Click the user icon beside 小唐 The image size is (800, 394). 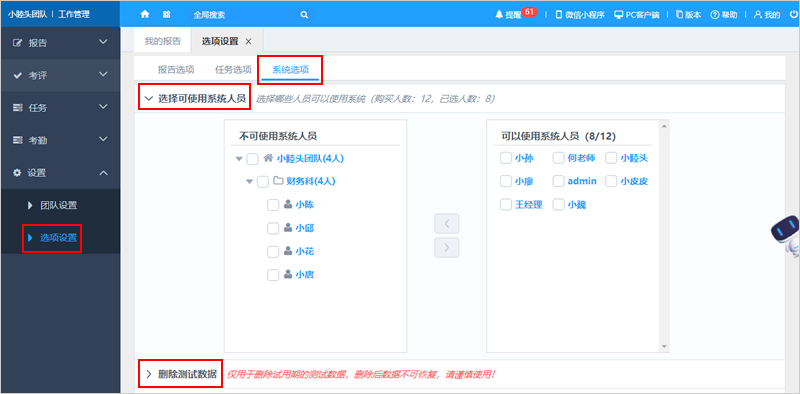pyautogui.click(x=288, y=275)
